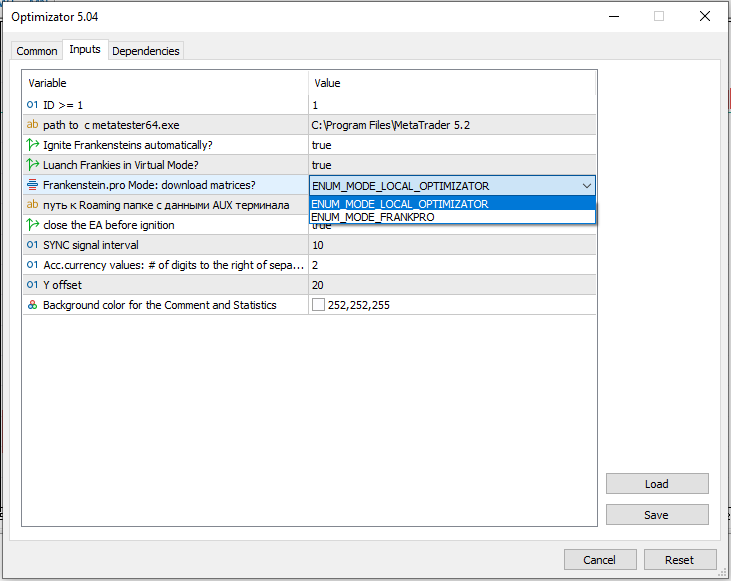The height and width of the screenshot is (581, 731).
Task: Click the string icon beside path to metatester64.exe
Action: [32, 125]
